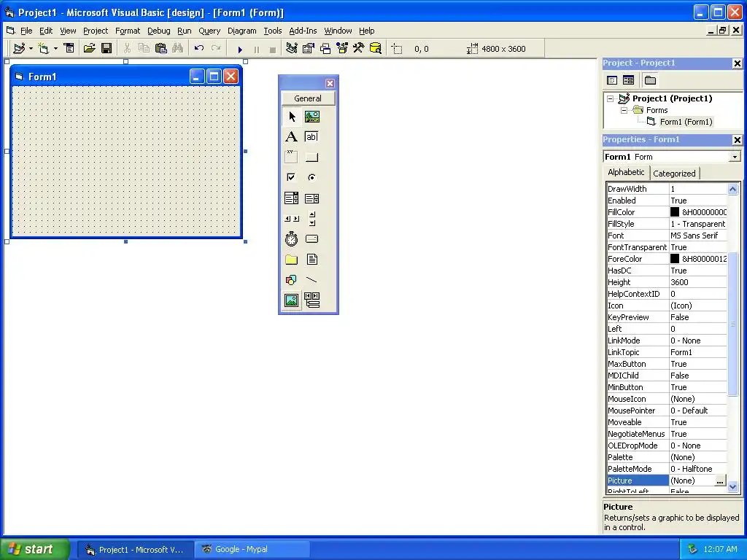Select the horizontal scrollbar control
Viewport: 747px width, 560px height.
tap(292, 219)
